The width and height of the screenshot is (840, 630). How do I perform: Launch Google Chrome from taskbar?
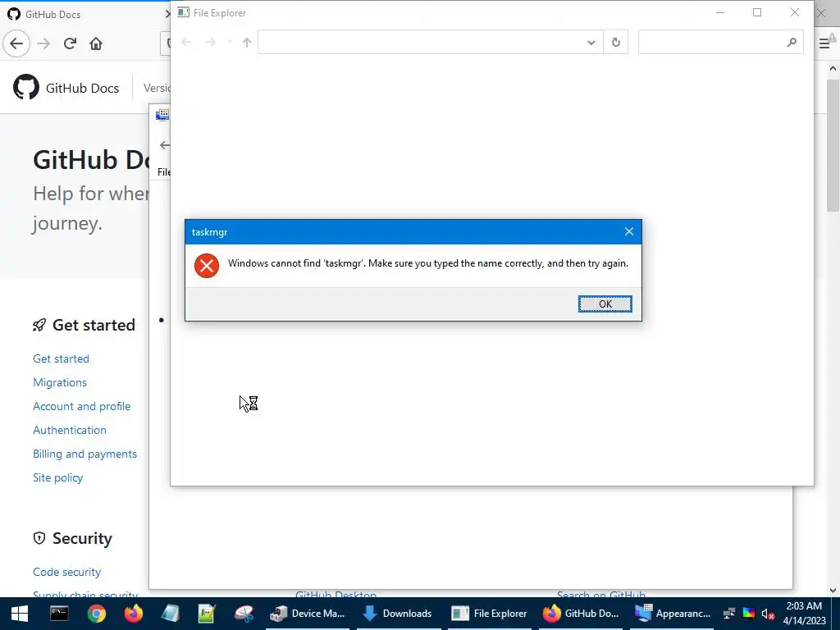click(x=97, y=614)
